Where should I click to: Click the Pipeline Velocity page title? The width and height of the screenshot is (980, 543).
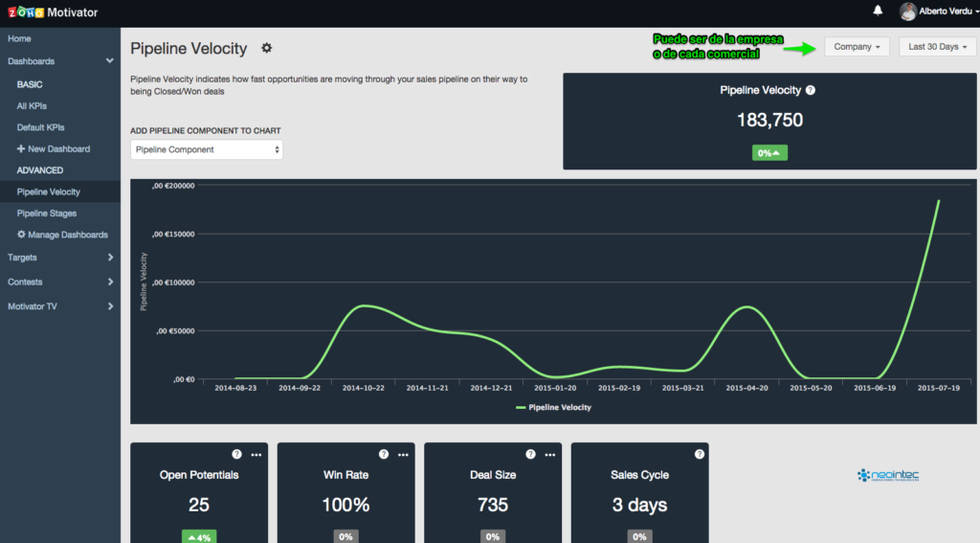pyautogui.click(x=189, y=48)
